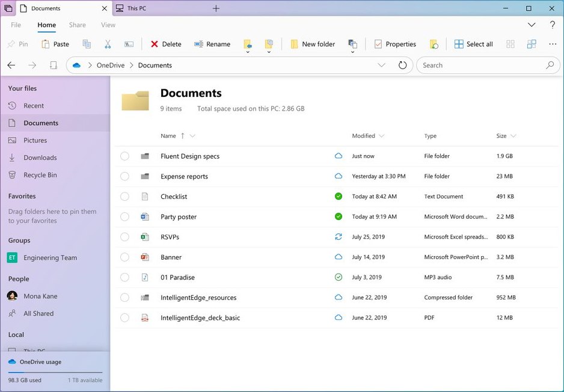Click the search magnifier icon
Viewport: 564px width, 392px height.
(550, 65)
